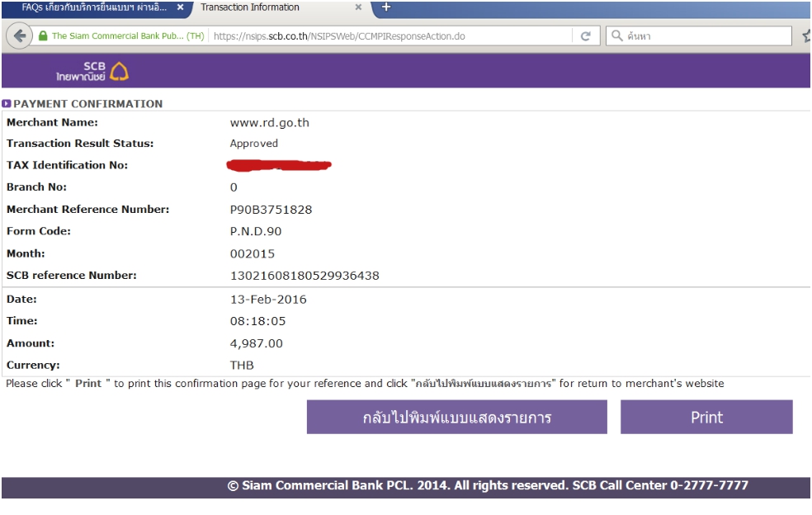Click the browser back arrow button

[20, 35]
